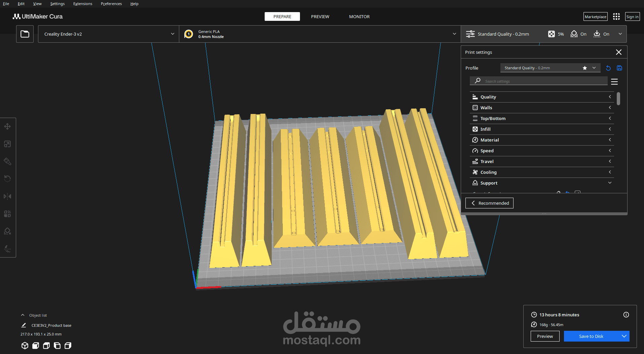Open the Extensions menu
Image resolution: width=644 pixels, height=354 pixels.
[82, 4]
